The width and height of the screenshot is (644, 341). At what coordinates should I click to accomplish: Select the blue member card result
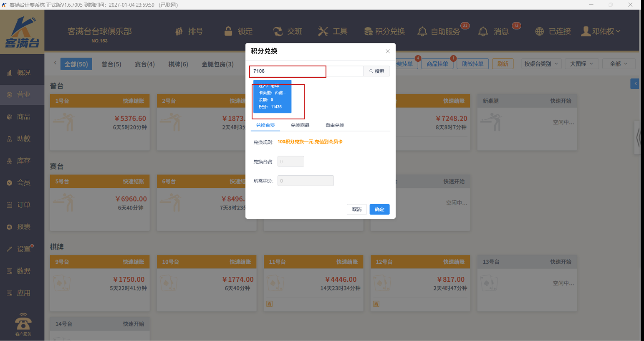[272, 97]
